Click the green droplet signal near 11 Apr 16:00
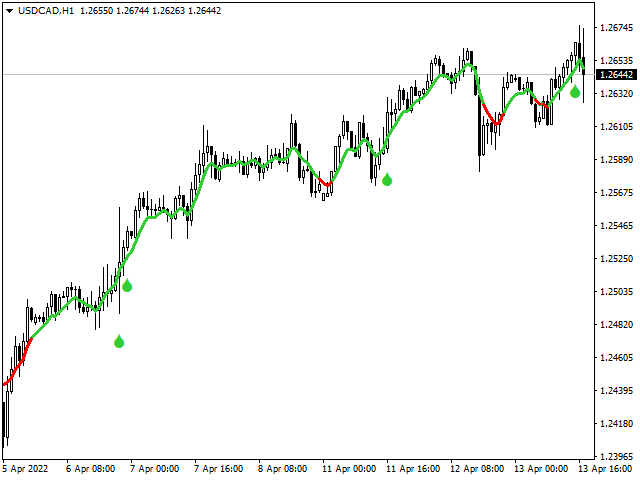The height and width of the screenshot is (480, 640). tap(387, 179)
